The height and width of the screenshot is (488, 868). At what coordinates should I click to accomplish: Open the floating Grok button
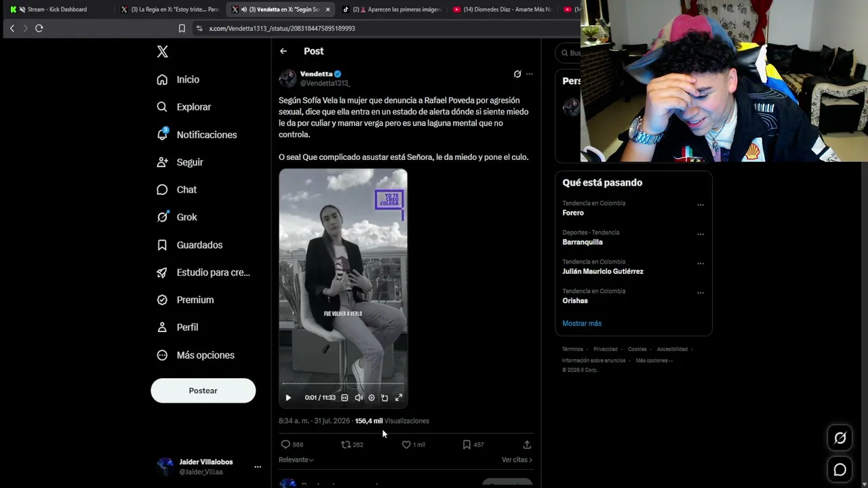tap(840, 439)
